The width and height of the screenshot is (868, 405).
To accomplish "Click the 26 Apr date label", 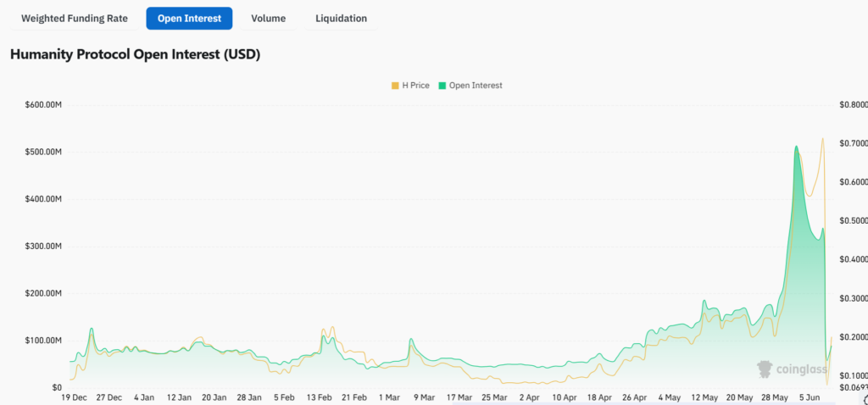I will 634,397.
